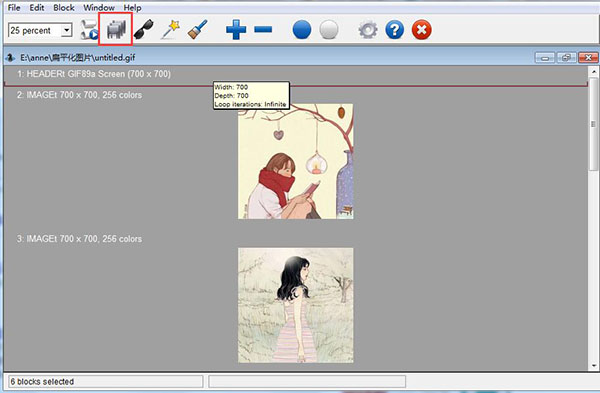Screen dimensions: 600x393
Task: Close the untitled.gif document window
Action: click(x=588, y=58)
